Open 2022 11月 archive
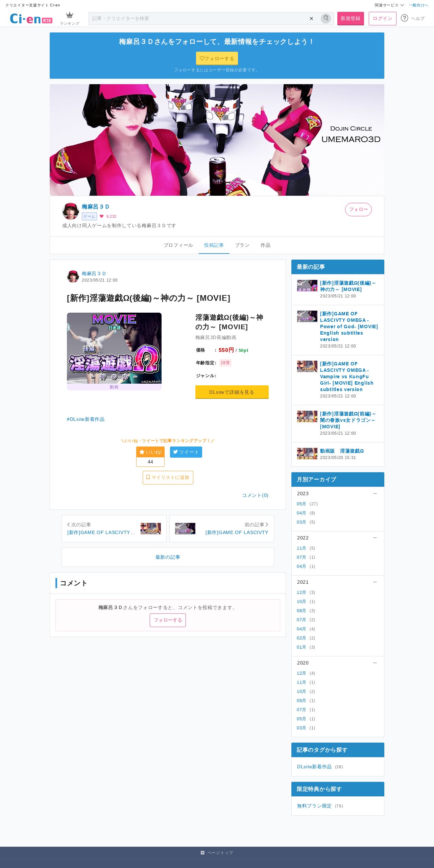Viewport: 434px width, 868px height. pos(301,548)
